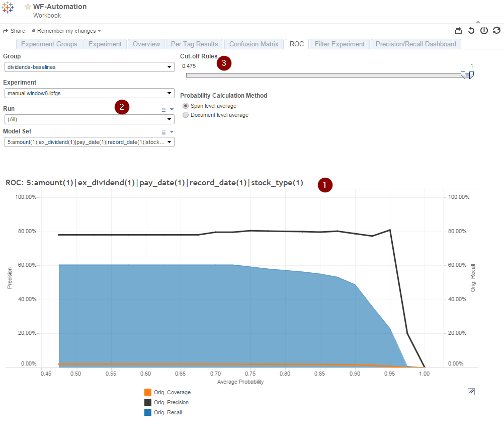This screenshot has height=439, width=504.
Task: Go to Confusion Matrix tab
Action: [254, 44]
